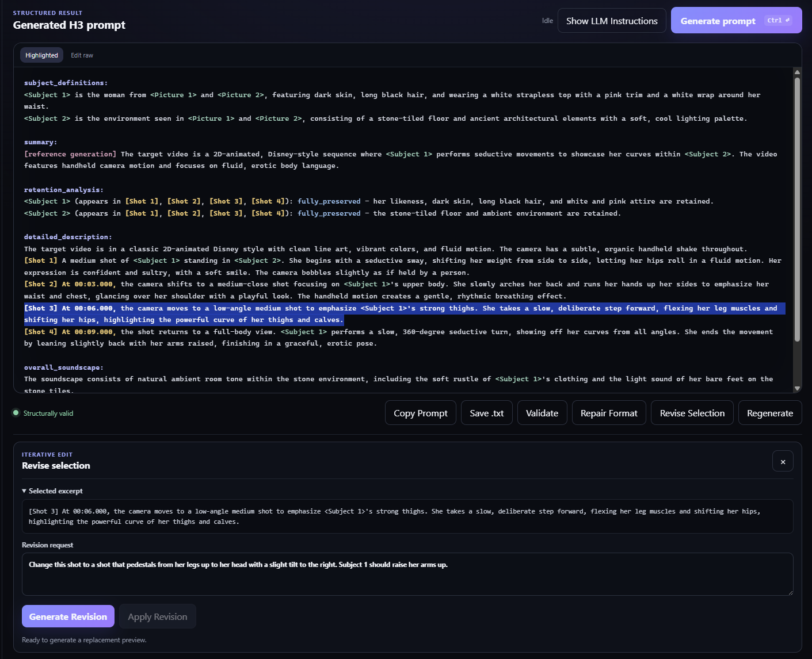Click the Ctrl+Enter shortcut badge
The height and width of the screenshot is (659, 812).
[x=779, y=21]
